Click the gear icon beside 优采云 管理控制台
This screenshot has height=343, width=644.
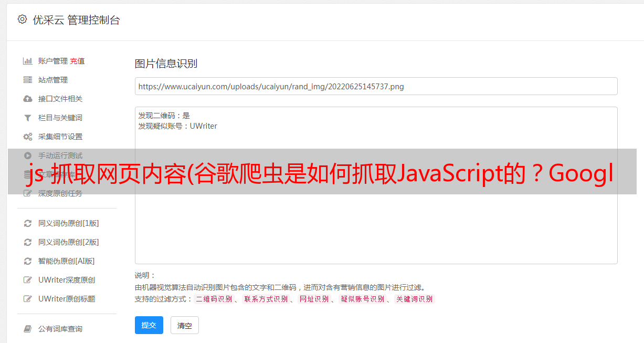click(22, 19)
